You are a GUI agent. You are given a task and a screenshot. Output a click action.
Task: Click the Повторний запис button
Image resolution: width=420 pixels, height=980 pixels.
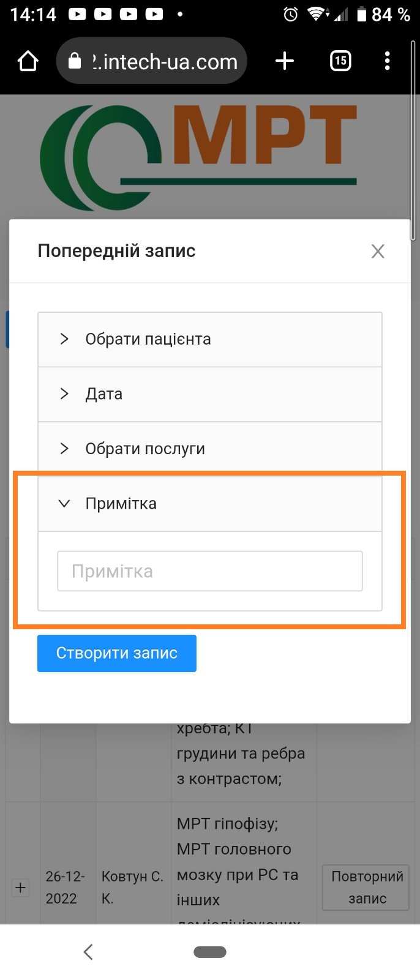tap(367, 887)
